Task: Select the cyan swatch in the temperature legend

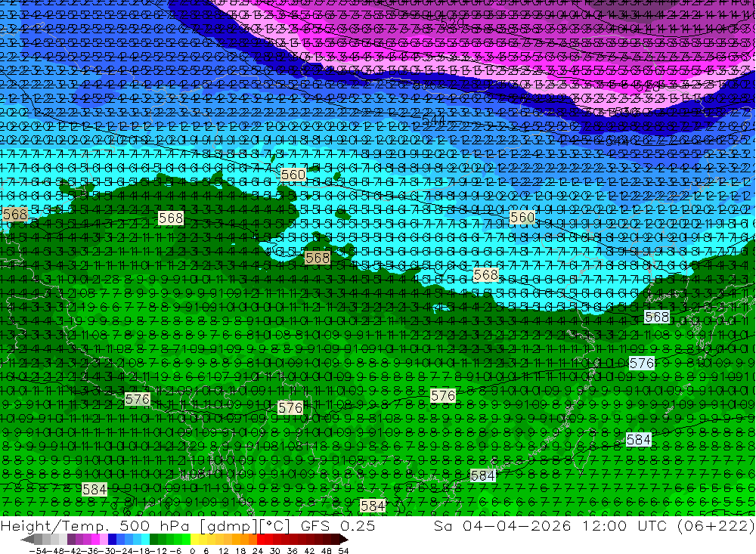Action: (x=145, y=540)
